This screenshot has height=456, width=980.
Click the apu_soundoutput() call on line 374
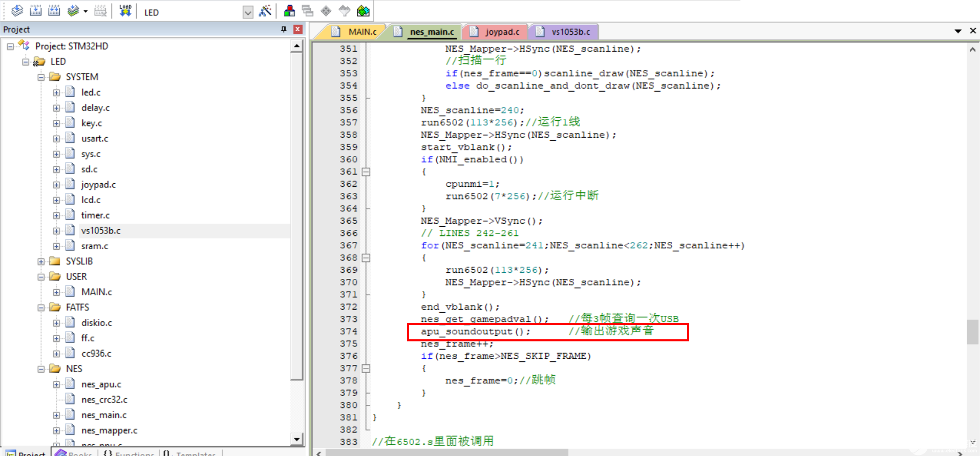475,332
